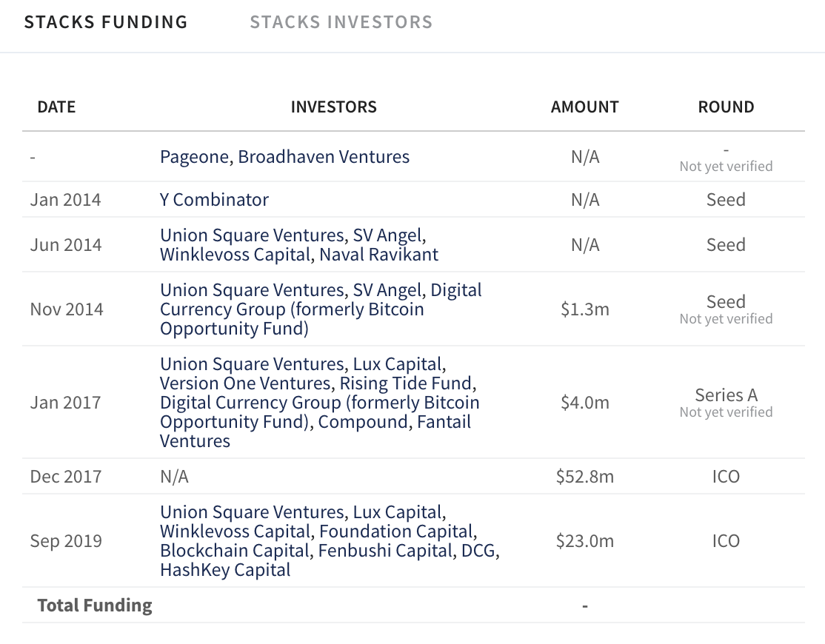The width and height of the screenshot is (825, 644).
Task: Open SV Angel in the Jun 2014 row
Action: [x=387, y=235]
